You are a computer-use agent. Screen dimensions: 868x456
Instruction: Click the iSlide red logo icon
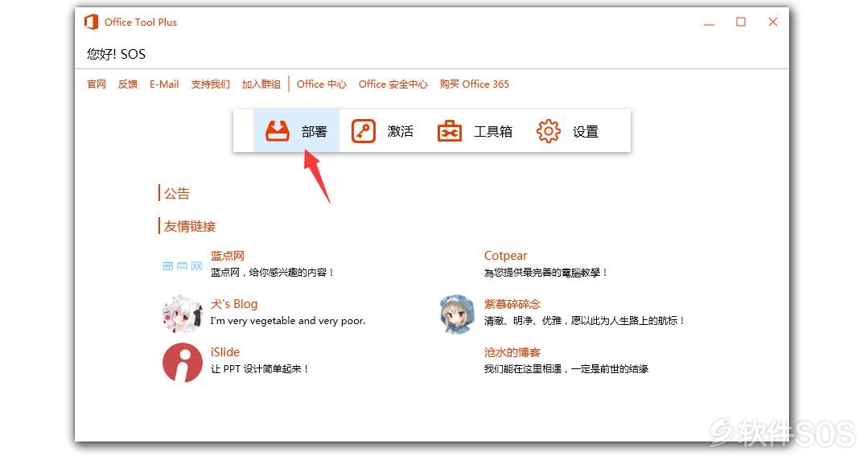[x=182, y=363]
